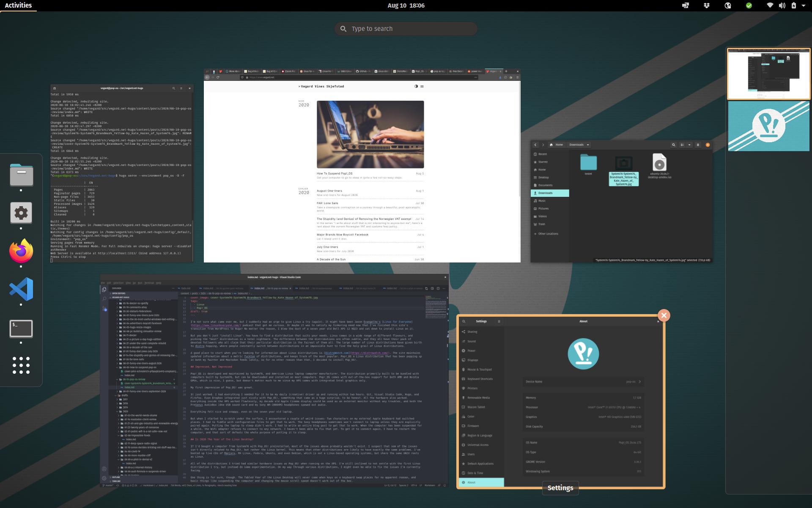Open Downloads path dropdown in Files window
Viewport: 812px width, 508px height.
(579, 145)
